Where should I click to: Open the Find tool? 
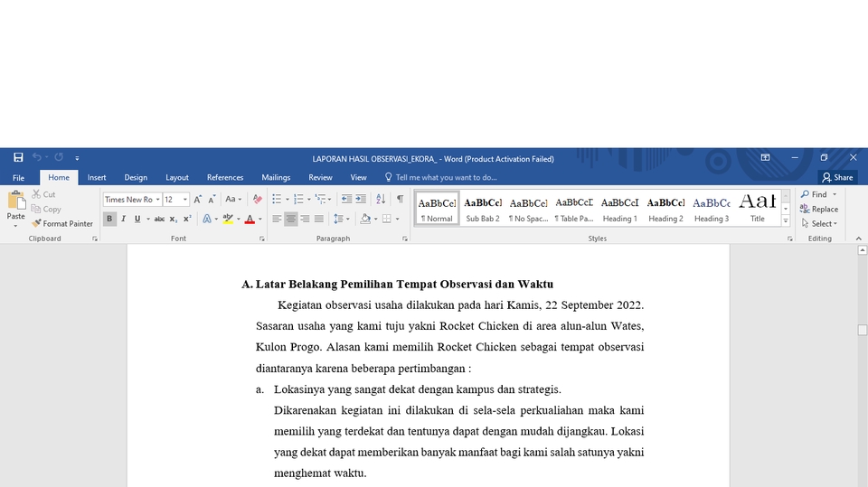(814, 194)
